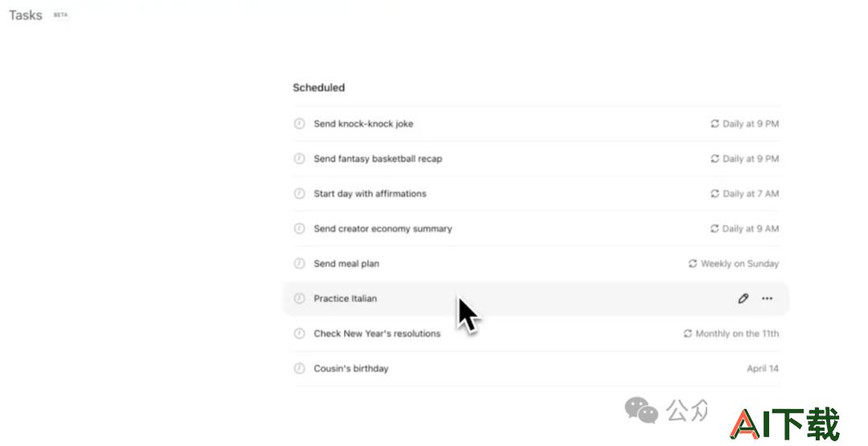Click the clock icon beside Send fantasy basketball recap

pos(300,159)
